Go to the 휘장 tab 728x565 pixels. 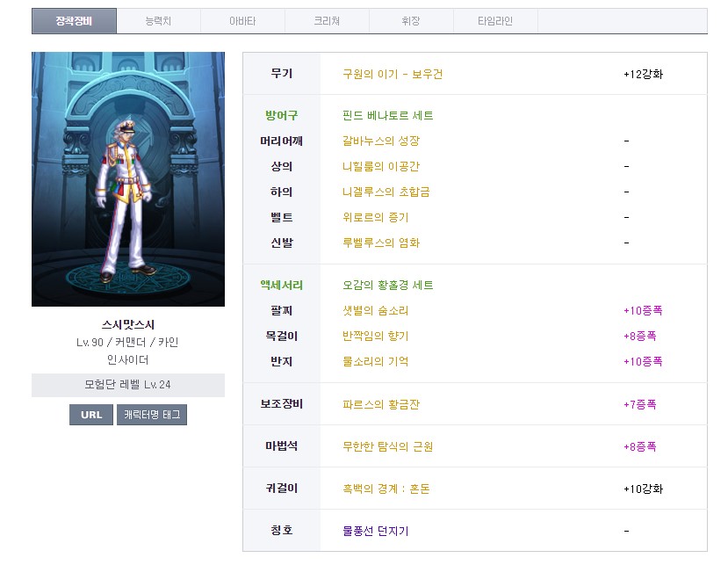pyautogui.click(x=411, y=21)
